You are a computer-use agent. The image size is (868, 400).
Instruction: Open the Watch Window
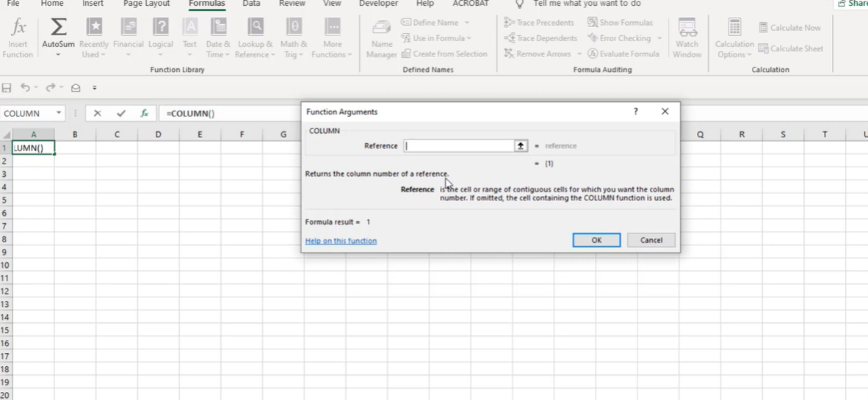click(x=687, y=38)
